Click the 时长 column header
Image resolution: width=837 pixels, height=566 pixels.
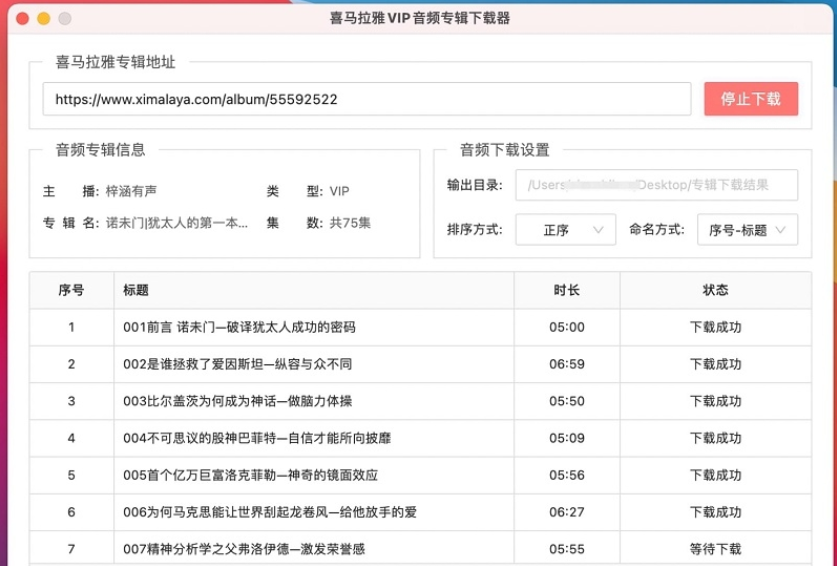pos(567,290)
